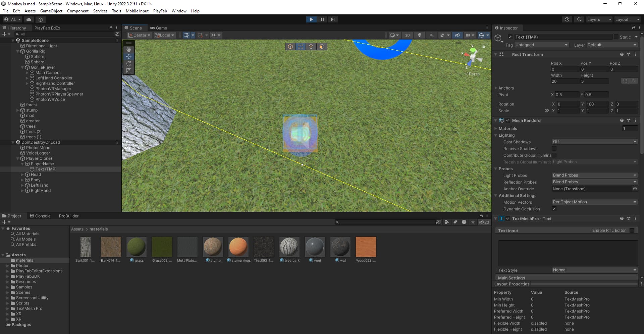
Task: Open the Anchor Override object picker
Action: [x=635, y=189]
